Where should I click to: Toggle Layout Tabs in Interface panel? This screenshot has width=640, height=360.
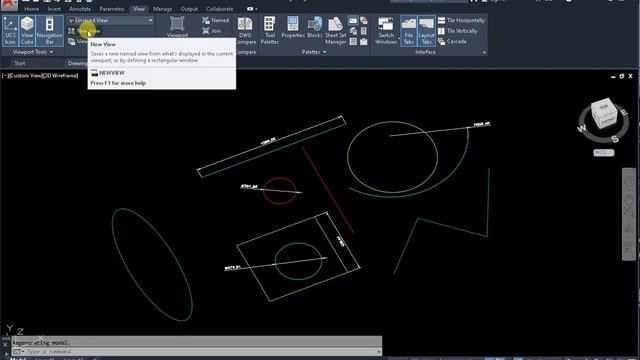[x=427, y=31]
